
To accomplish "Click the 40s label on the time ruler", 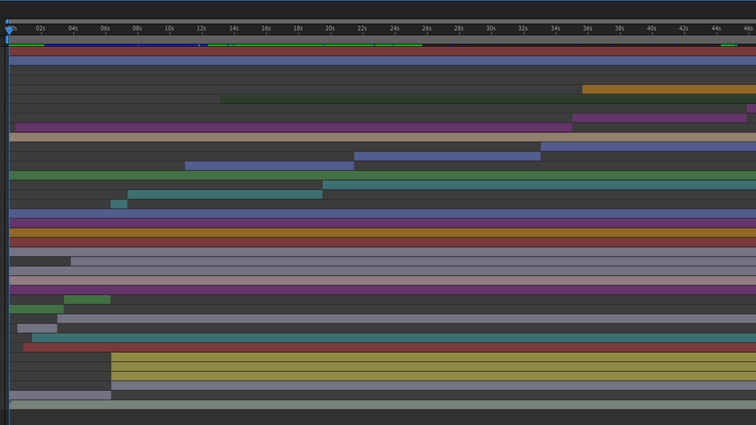I will 652,28.
